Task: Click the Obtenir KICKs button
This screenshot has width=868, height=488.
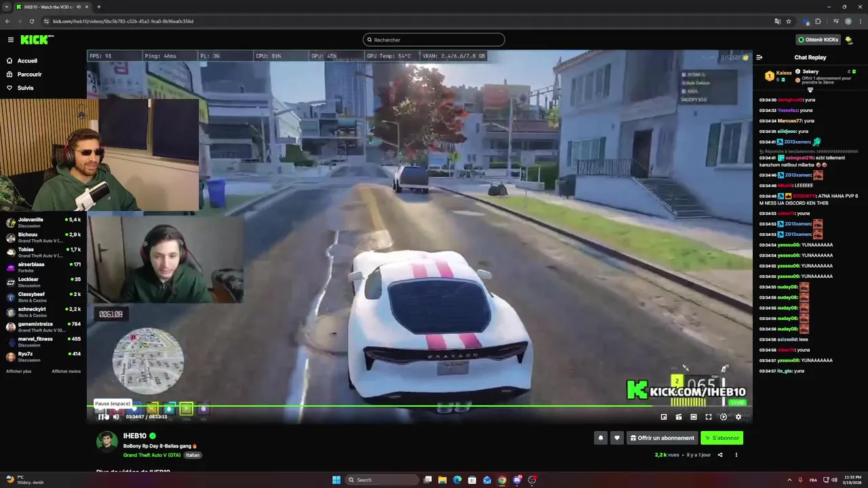Action: click(x=818, y=40)
